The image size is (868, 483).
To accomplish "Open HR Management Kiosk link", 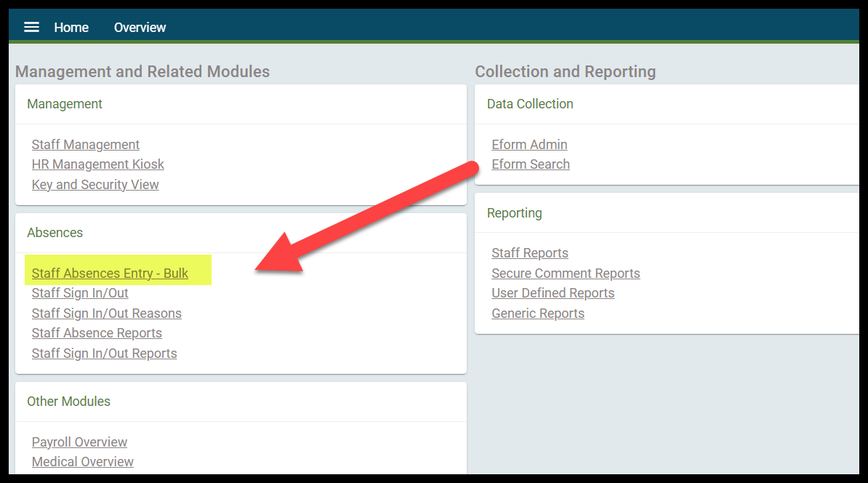I will tap(98, 164).
